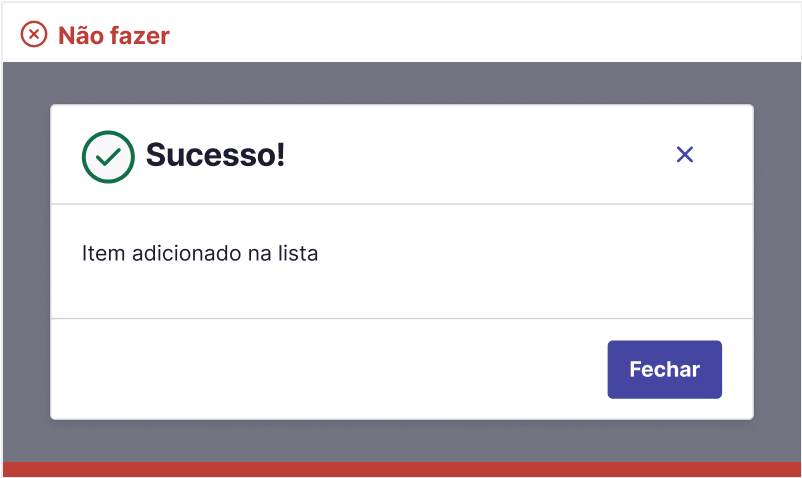Click the gray backdrop right of dialog
This screenshot has width=802, height=478.
click(x=777, y=262)
